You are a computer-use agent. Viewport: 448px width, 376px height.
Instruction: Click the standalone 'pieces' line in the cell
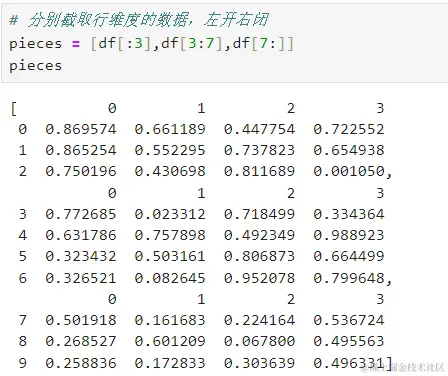pyautogui.click(x=36, y=66)
